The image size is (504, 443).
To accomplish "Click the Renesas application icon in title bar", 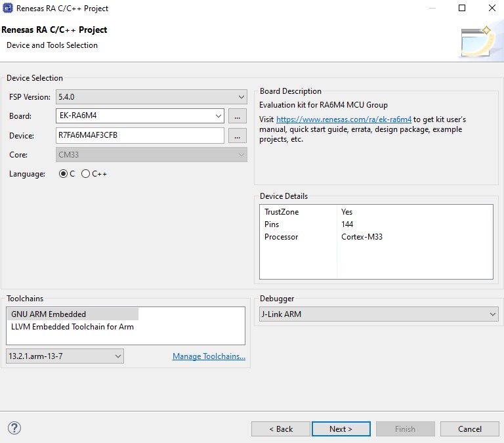I will [8, 8].
